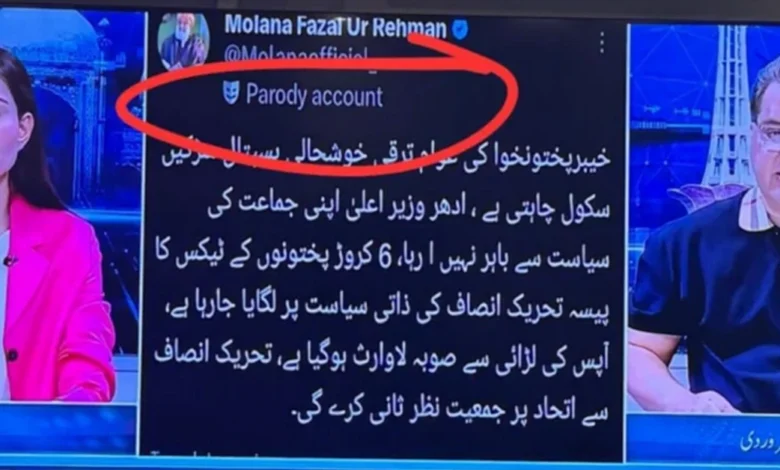This screenshot has width=780, height=470.
Task: Open the three-dot more options menu
Action: (602, 43)
